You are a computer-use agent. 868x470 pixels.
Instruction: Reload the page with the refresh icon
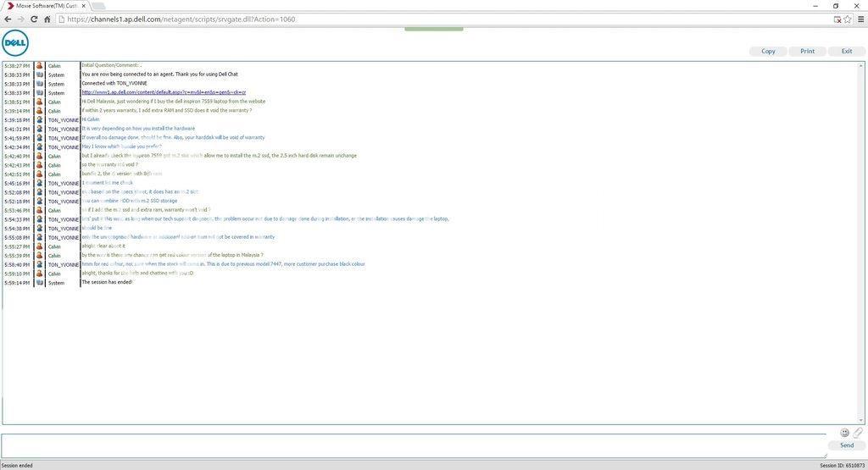pyautogui.click(x=35, y=19)
